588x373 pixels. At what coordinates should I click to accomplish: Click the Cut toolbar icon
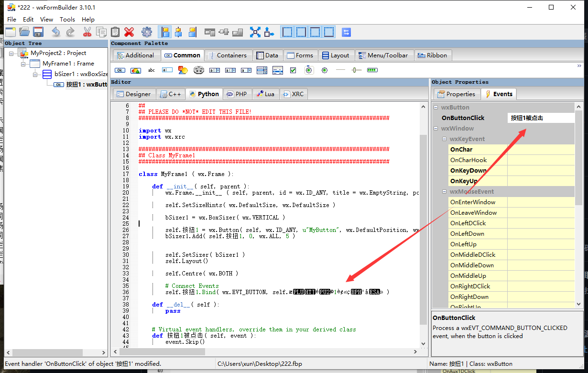coord(87,32)
